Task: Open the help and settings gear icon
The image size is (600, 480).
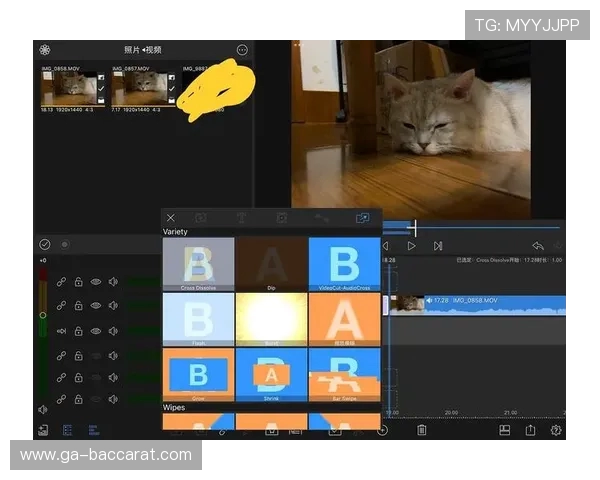Action: tap(556, 430)
